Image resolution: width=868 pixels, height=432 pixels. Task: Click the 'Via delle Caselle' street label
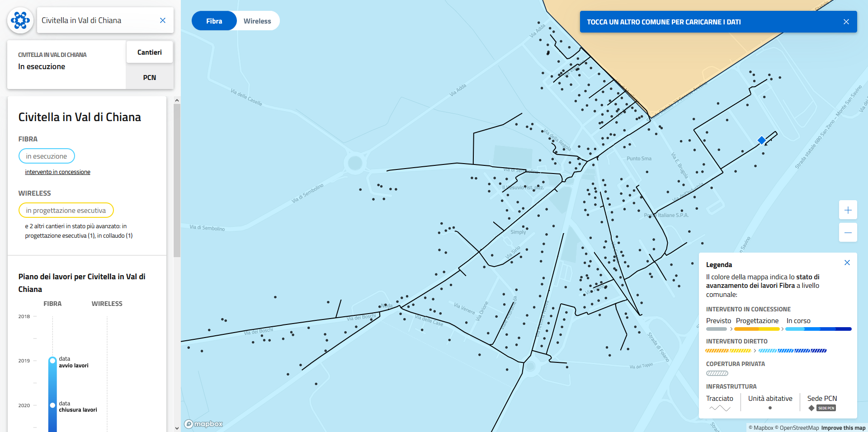(246, 97)
